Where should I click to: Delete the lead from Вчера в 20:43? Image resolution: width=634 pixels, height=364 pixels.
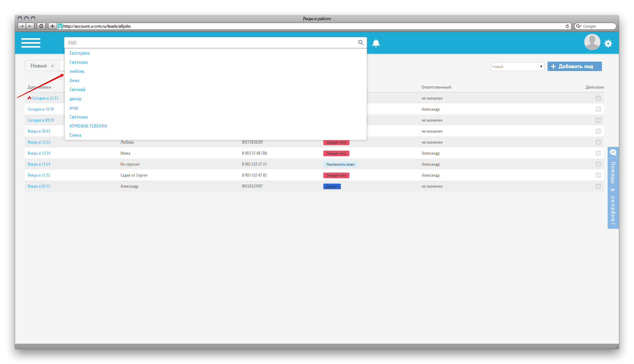coord(598,131)
